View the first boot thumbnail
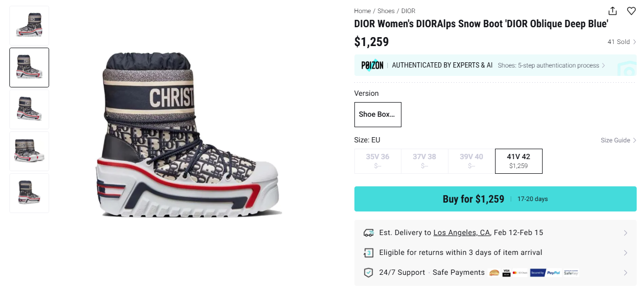 [x=29, y=26]
